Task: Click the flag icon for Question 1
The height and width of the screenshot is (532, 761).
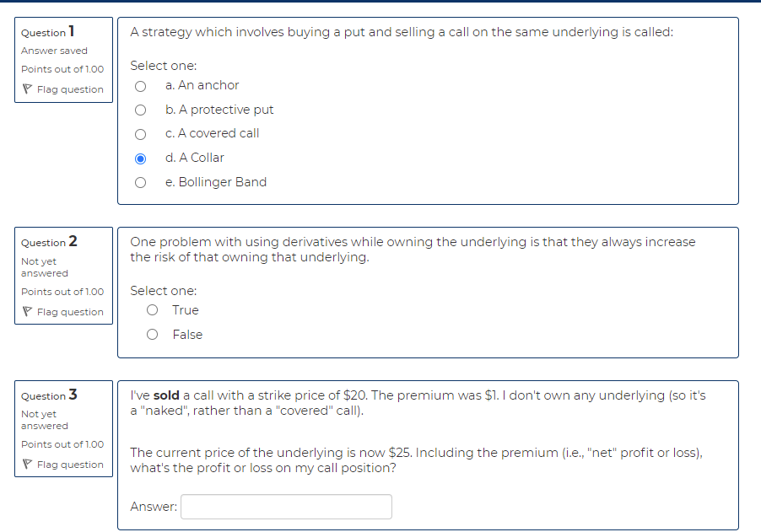Action: (28, 89)
